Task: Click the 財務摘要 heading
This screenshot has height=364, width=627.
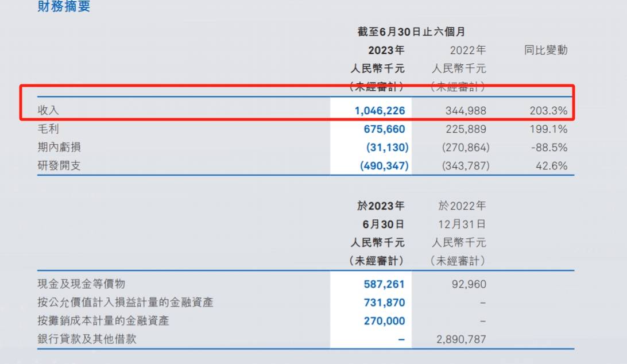Action: [x=64, y=6]
